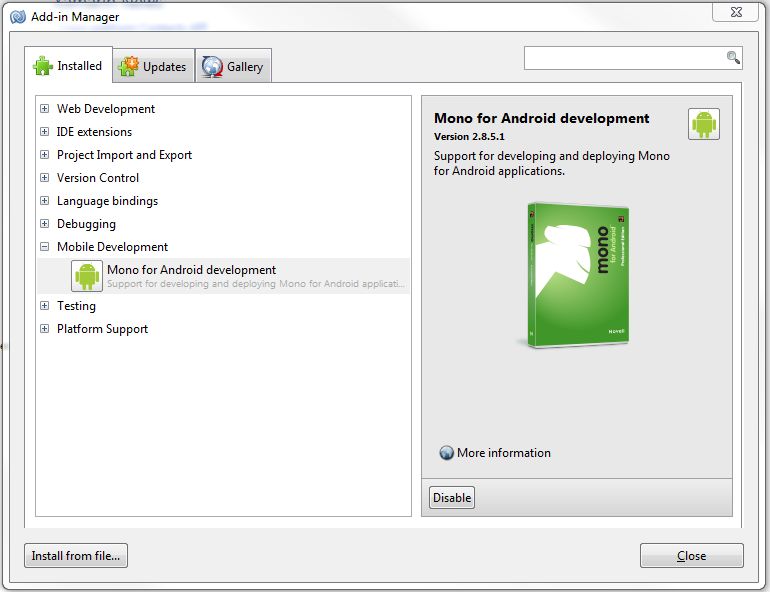Expand the Language bindings category

45,201
